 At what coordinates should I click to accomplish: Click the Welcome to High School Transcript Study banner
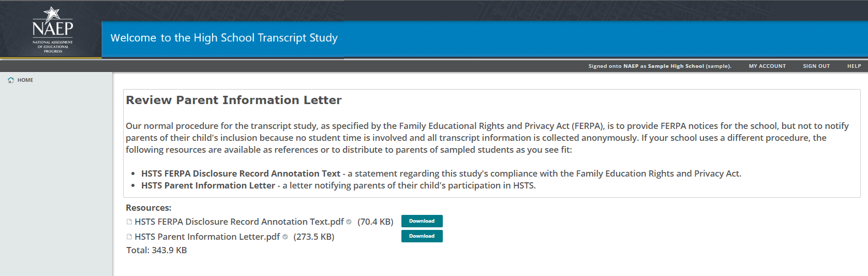pos(224,38)
